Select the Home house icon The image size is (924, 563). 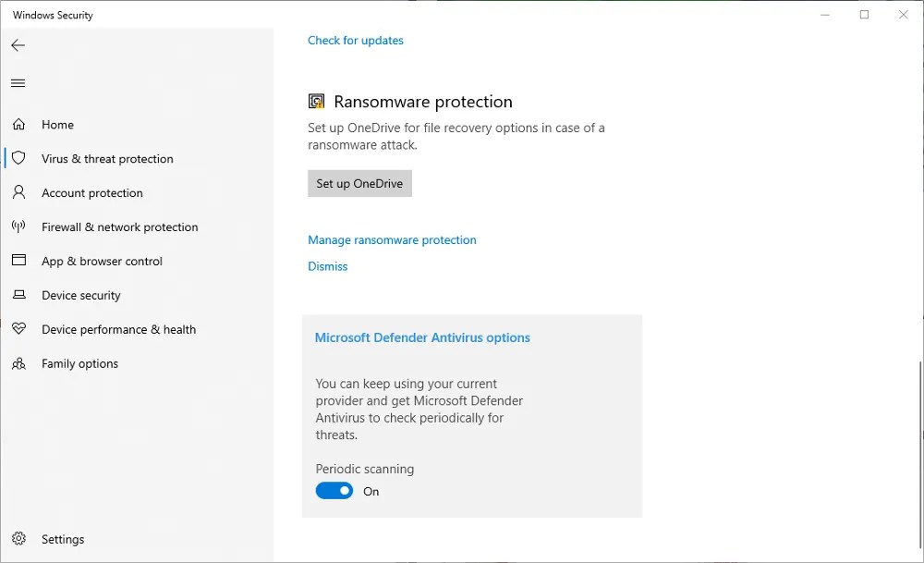[x=18, y=124]
